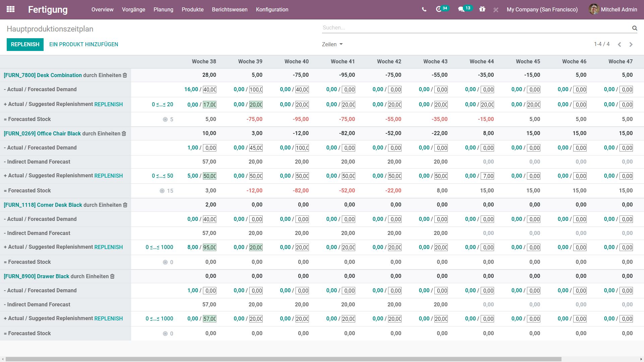Click safety stock target for Office Chair Black
The image size is (644, 362).
click(x=162, y=191)
